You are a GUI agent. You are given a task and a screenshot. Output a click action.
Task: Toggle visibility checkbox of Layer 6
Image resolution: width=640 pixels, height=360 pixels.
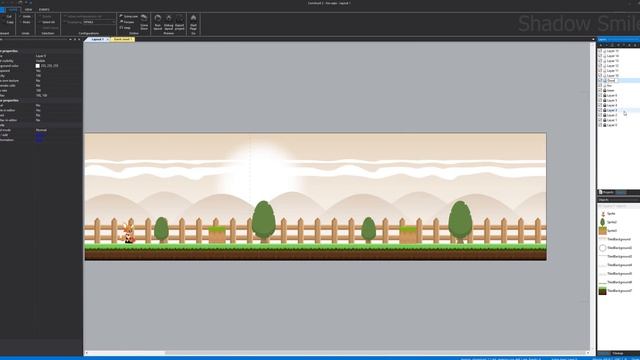(600, 95)
